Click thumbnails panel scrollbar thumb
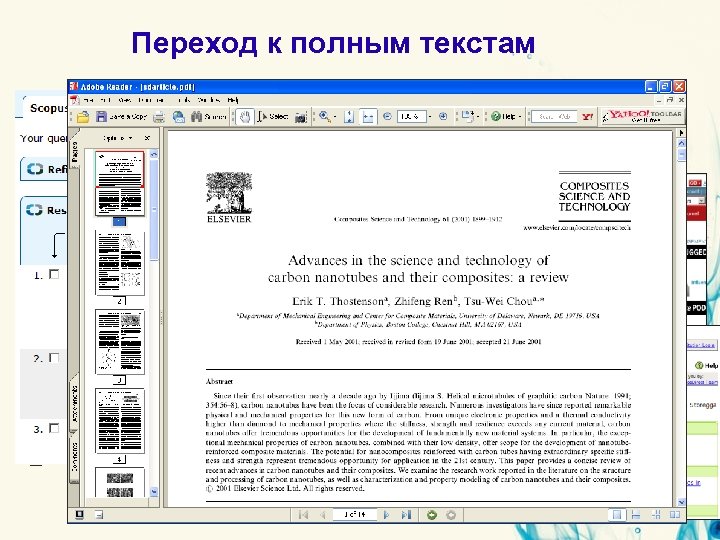The width and height of the screenshot is (720, 540). [154, 209]
